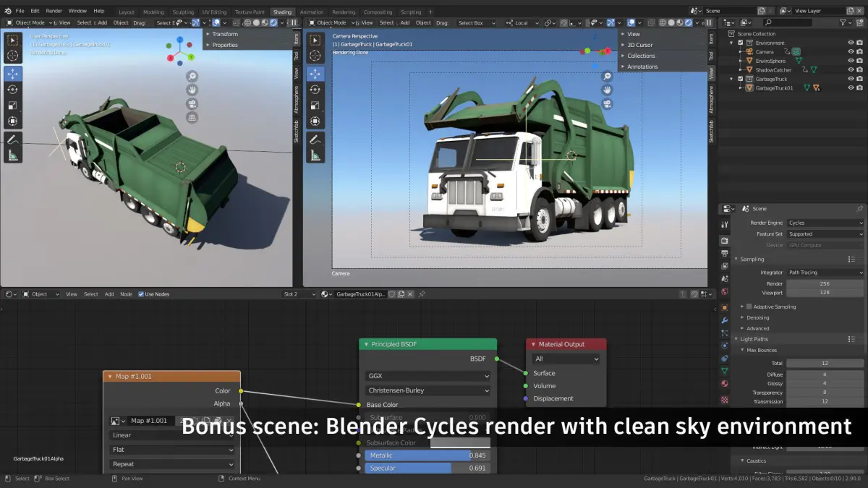
Task: Open the Object properties tab
Action: [725, 307]
